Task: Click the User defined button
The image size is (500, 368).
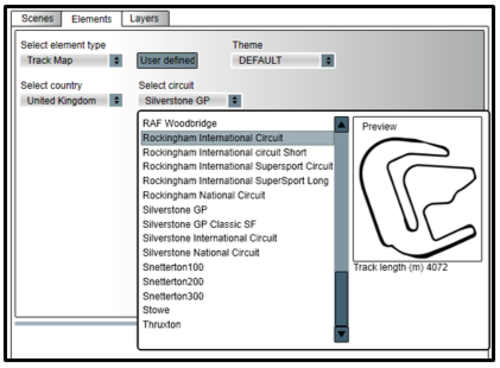Action: (x=167, y=60)
